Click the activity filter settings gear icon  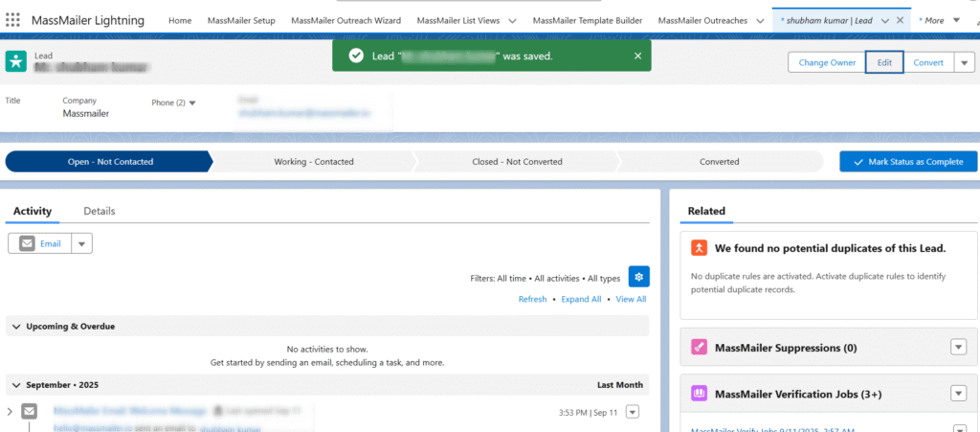(x=638, y=277)
